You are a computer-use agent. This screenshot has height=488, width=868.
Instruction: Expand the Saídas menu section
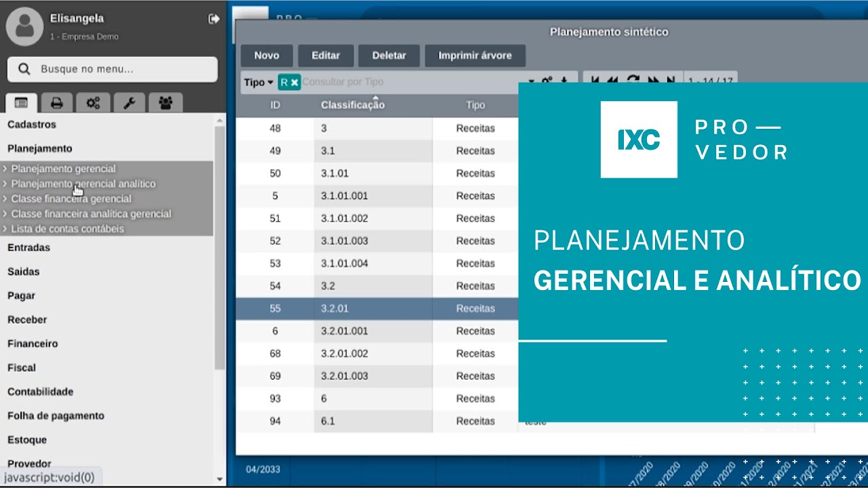pos(24,272)
